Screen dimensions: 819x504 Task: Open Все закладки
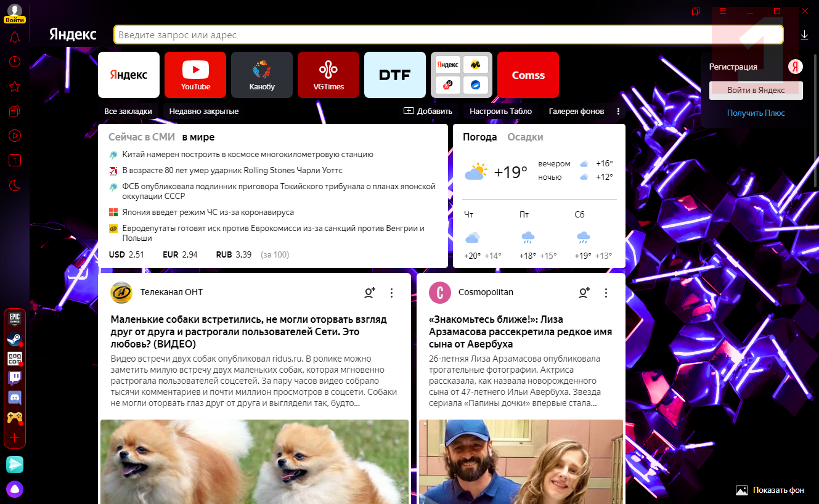(128, 112)
